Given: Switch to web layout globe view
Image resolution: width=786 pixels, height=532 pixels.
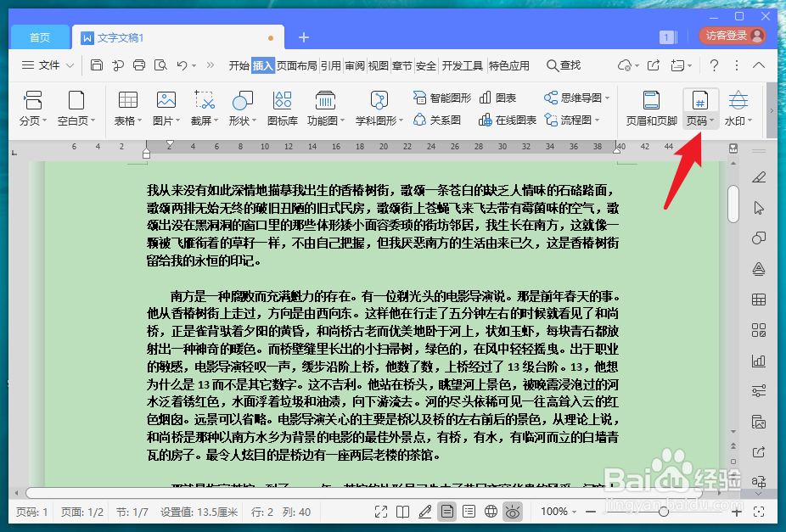Looking at the screenshot, I should click(491, 512).
